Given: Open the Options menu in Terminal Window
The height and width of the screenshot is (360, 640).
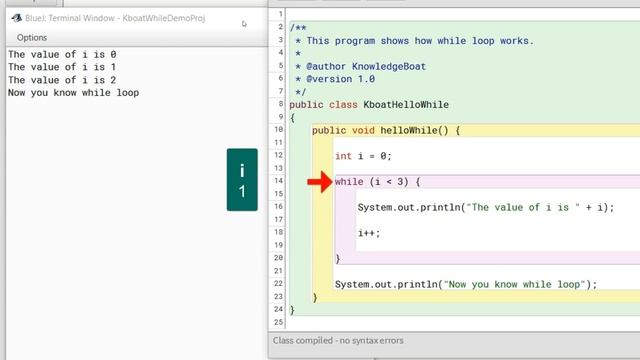Looking at the screenshot, I should point(32,38).
